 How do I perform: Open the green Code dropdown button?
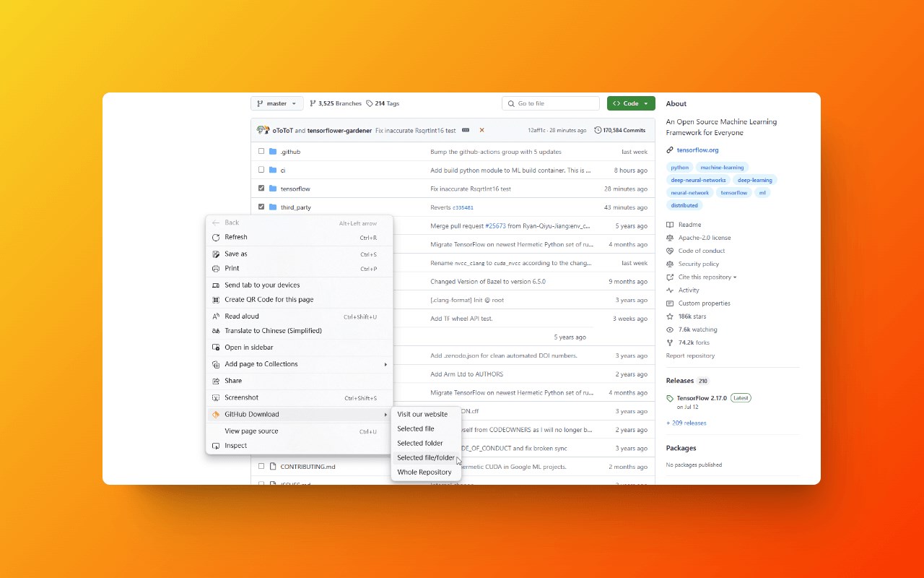tap(631, 103)
